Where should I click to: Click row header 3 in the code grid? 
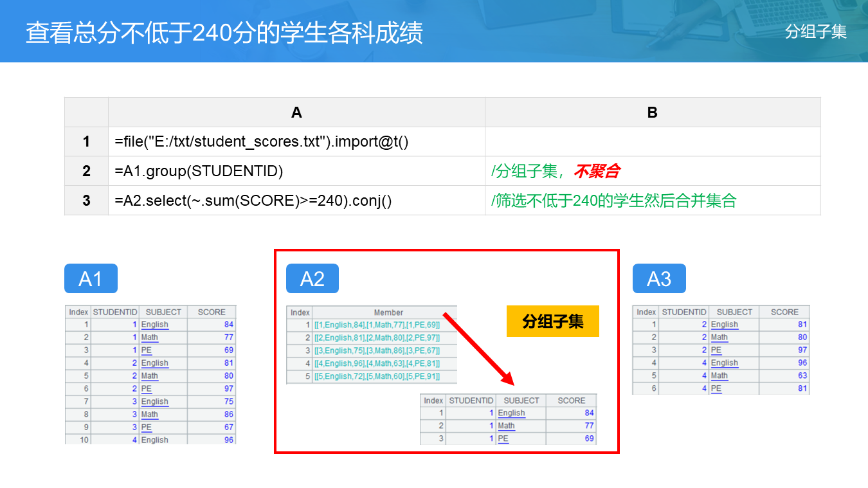86,201
